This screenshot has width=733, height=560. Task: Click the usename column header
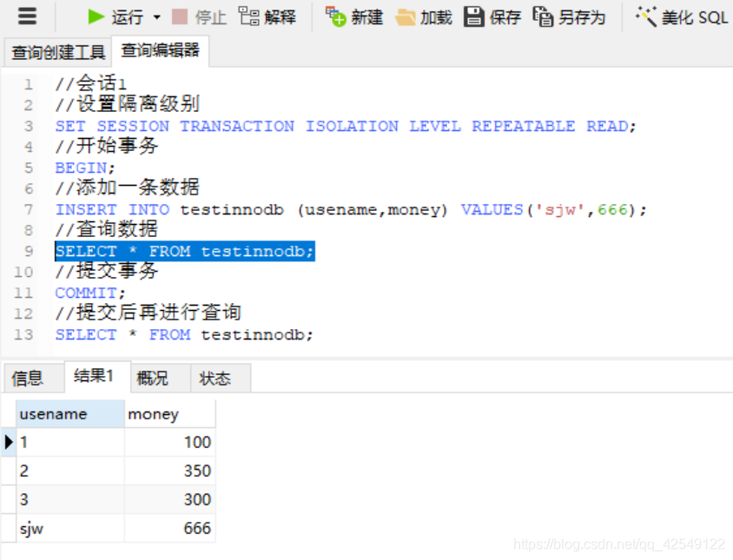[70, 413]
